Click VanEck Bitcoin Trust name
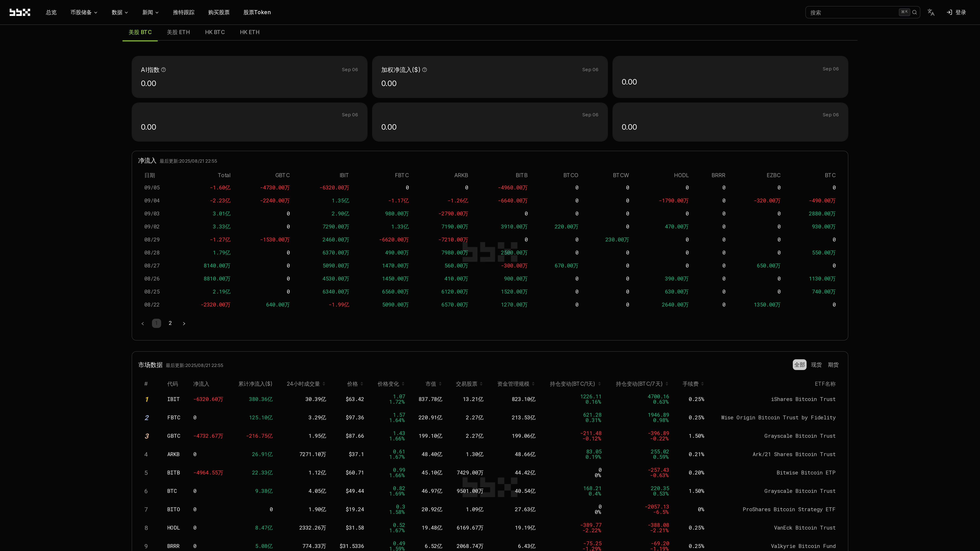This screenshot has width=980, height=551. [805, 528]
